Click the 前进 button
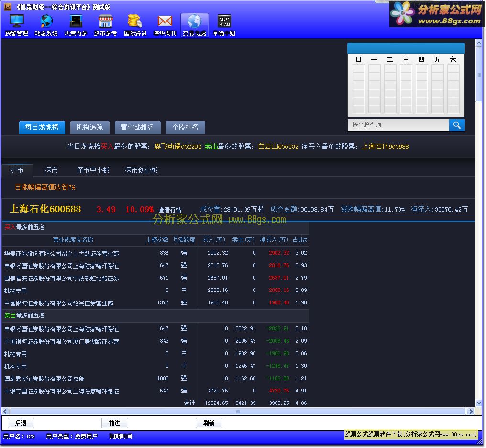The height and width of the screenshot is (448, 486). click(x=115, y=423)
